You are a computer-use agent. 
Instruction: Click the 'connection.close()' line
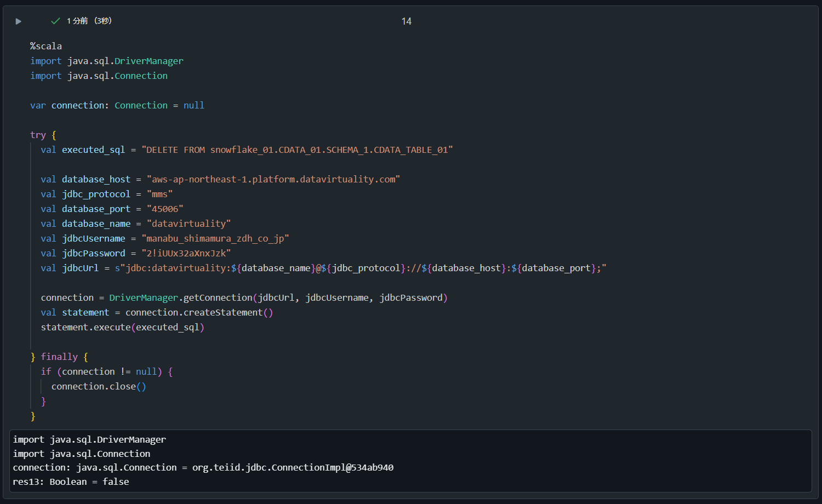99,386
